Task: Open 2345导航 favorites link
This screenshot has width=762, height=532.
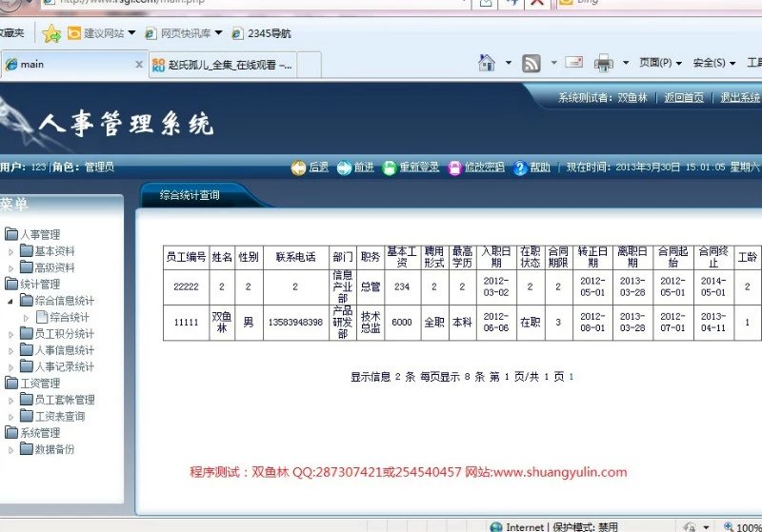Action: tap(261, 33)
